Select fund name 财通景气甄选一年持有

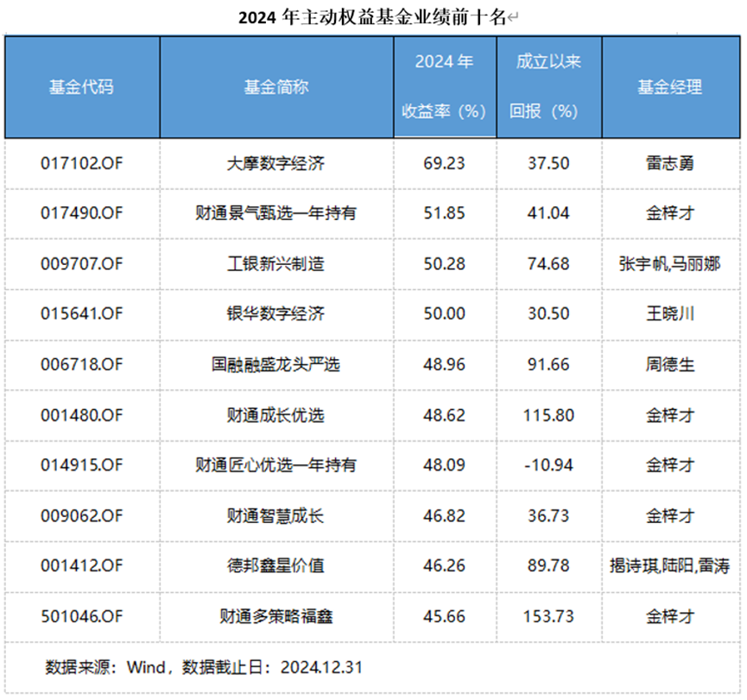[x=275, y=213]
